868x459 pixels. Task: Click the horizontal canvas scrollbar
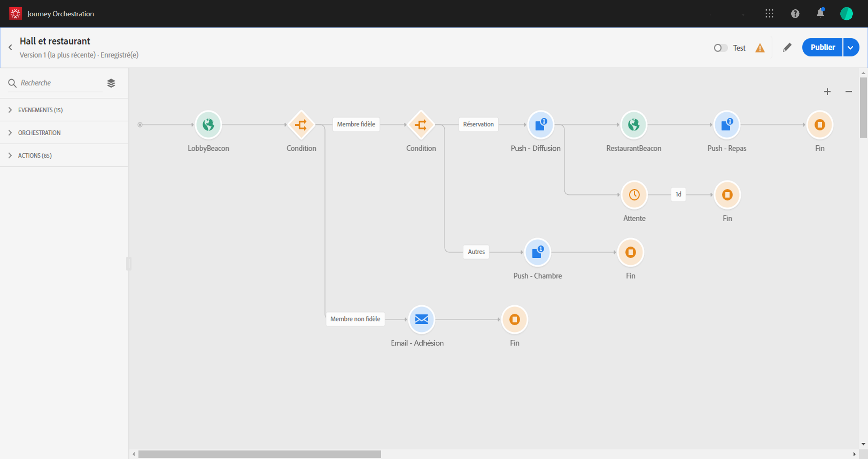[x=260, y=454]
